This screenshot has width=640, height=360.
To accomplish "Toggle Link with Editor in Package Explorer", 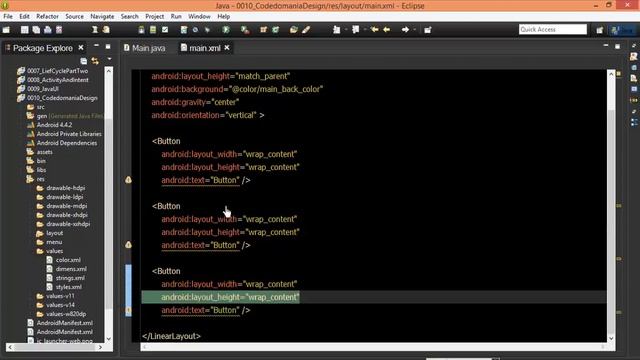I will (95, 61).
